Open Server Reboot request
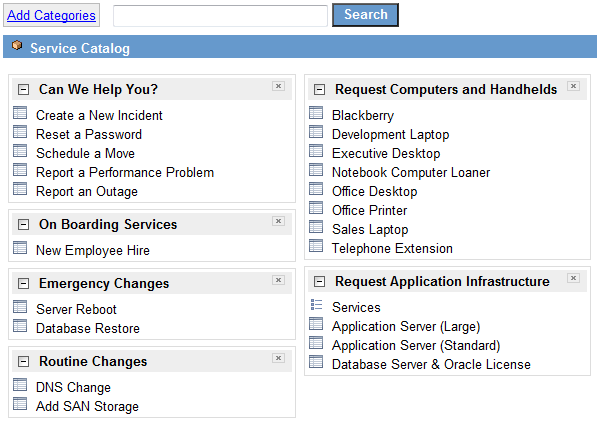Image resolution: width=597 pixels, height=425 pixels. pos(77,310)
